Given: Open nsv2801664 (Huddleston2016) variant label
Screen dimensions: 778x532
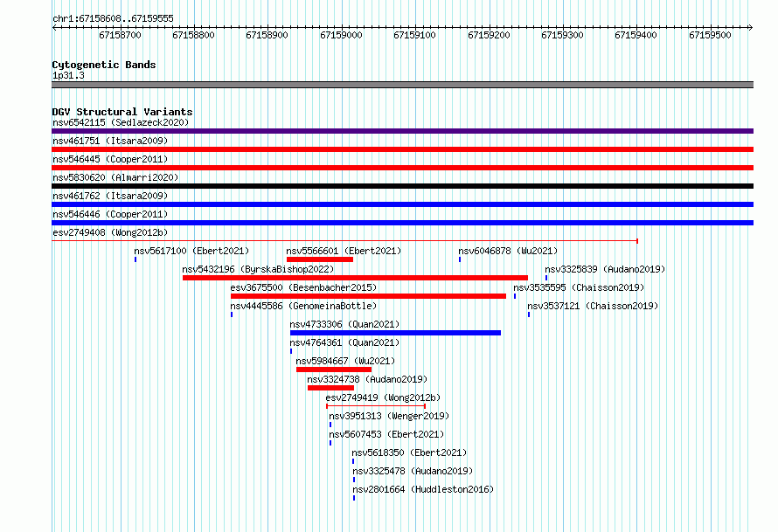Looking at the screenshot, I should tap(423, 489).
